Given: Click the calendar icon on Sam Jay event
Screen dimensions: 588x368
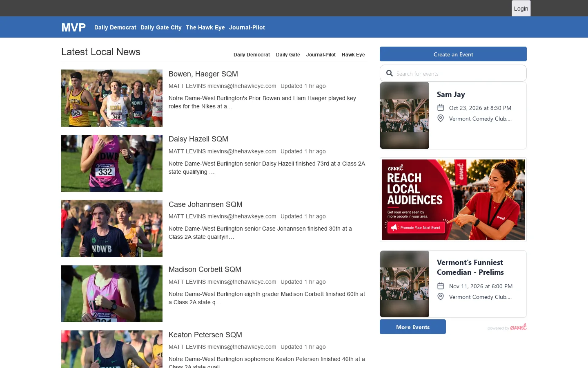Looking at the screenshot, I should [441, 108].
